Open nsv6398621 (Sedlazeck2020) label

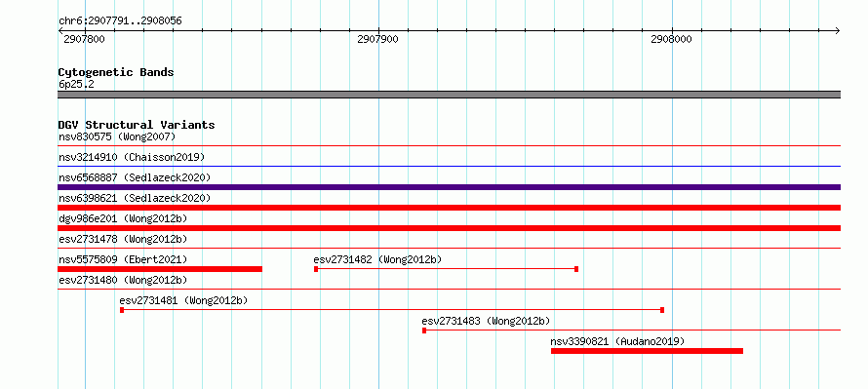[x=135, y=198]
